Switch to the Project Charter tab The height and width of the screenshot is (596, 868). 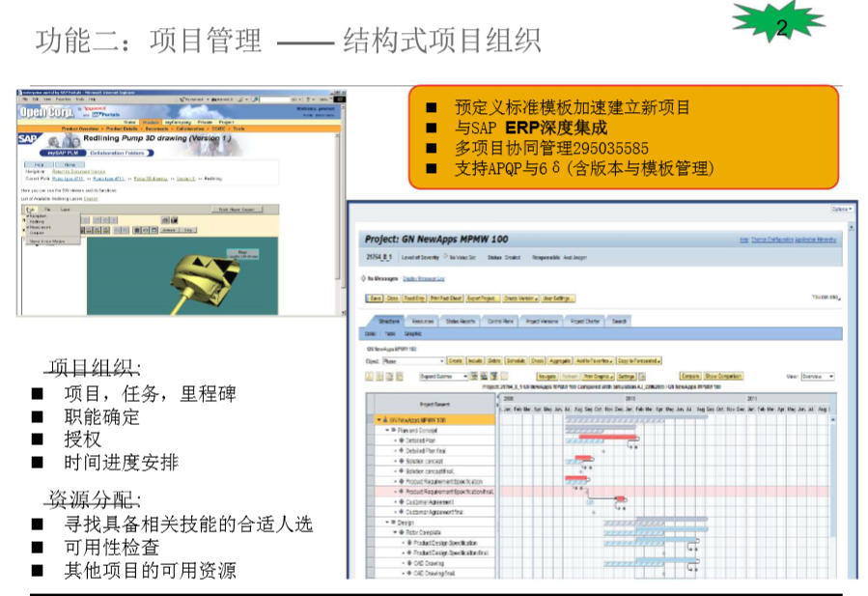click(x=584, y=322)
